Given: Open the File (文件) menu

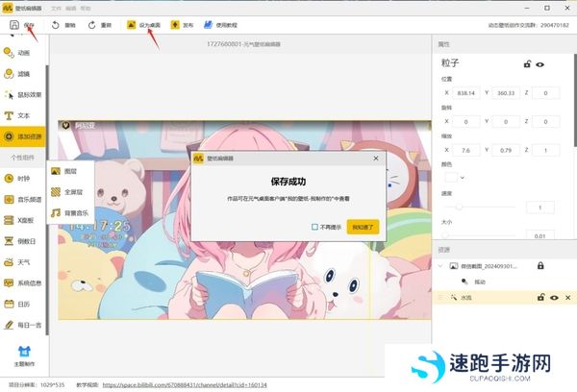Looking at the screenshot, I should (x=56, y=8).
